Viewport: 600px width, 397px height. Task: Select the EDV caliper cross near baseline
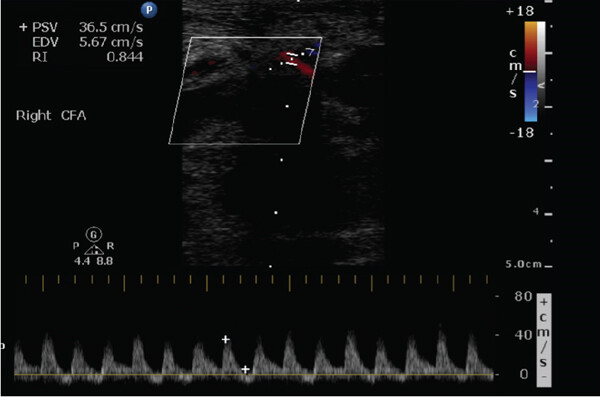245,369
